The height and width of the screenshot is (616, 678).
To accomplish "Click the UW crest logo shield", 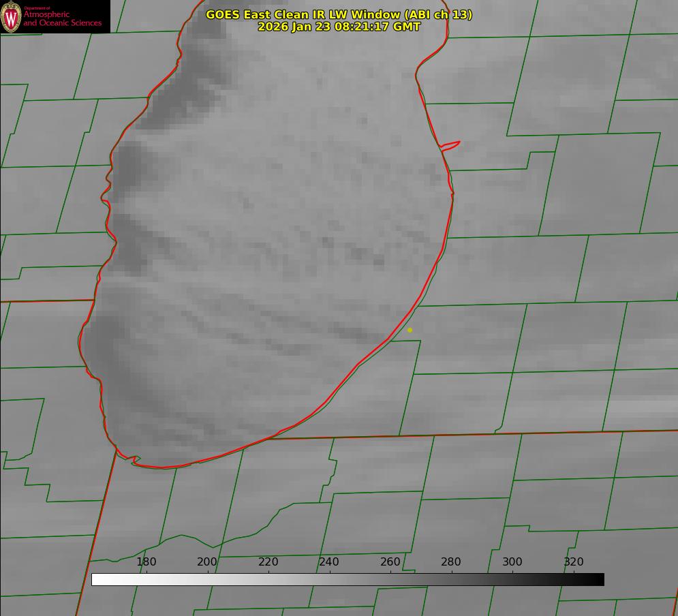I will pyautogui.click(x=12, y=16).
